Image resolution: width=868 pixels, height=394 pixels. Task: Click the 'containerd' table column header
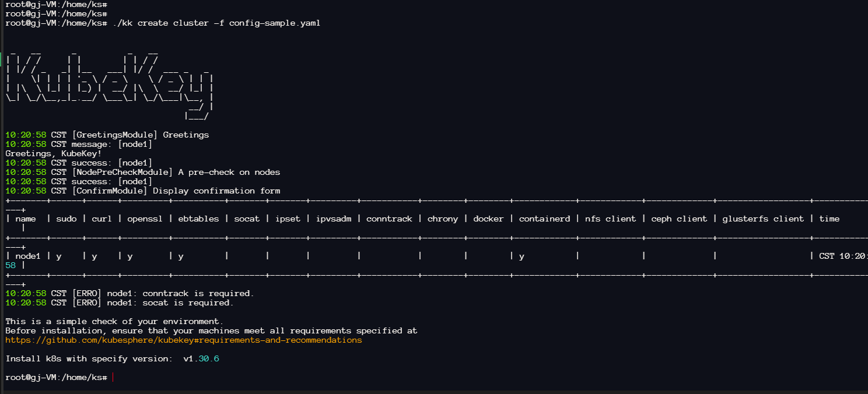[544, 219]
